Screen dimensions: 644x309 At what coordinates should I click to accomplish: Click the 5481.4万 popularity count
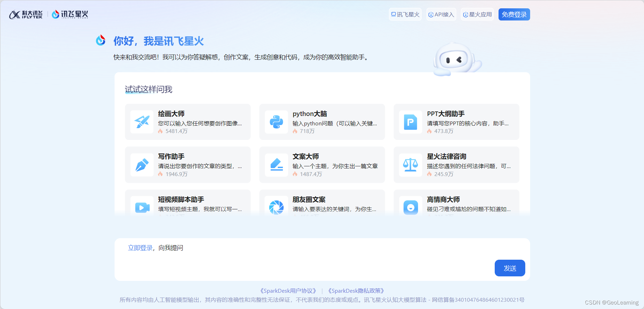pyautogui.click(x=176, y=131)
